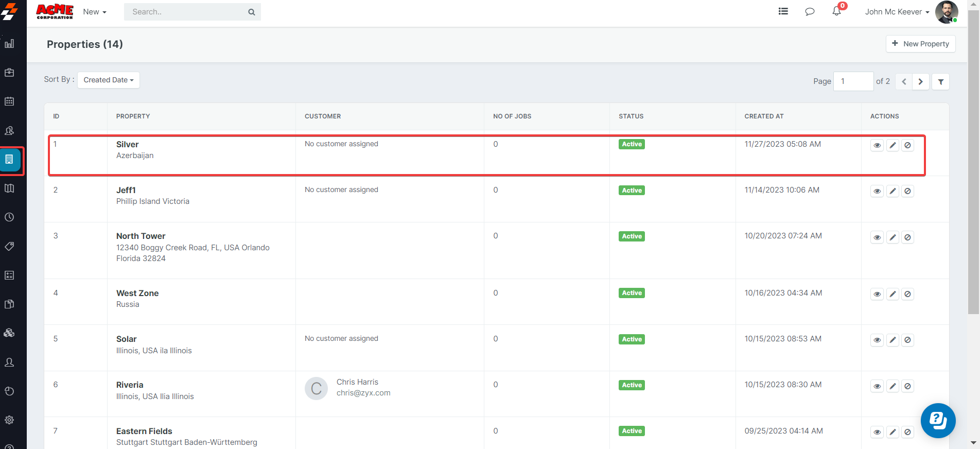This screenshot has width=980, height=449.
Task: Go to next page of properties
Action: point(920,81)
